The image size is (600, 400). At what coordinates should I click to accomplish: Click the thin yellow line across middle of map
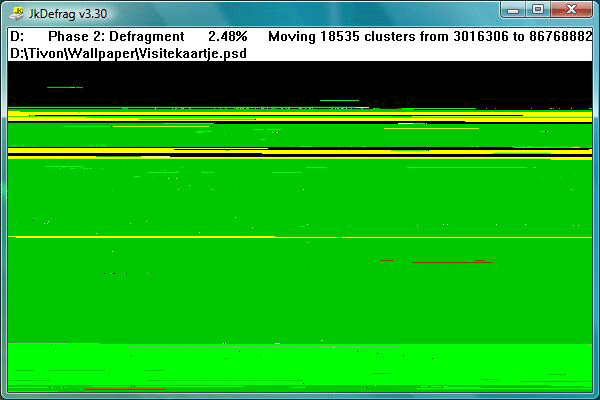[x=300, y=237]
